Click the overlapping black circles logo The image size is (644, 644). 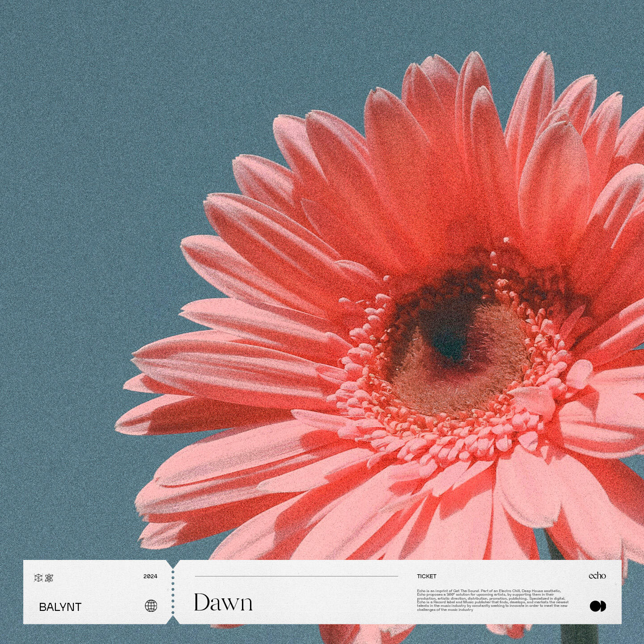click(597, 606)
